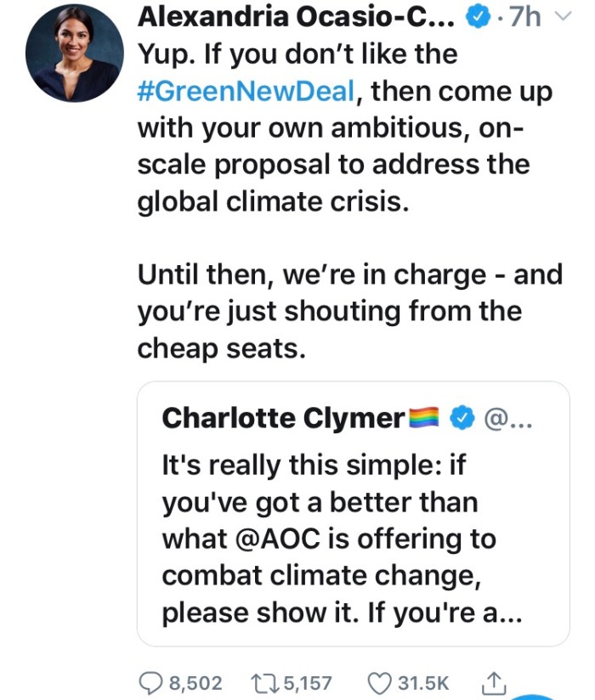Like the tweet with the heart icon
The width and height of the screenshot is (595, 700).
coord(380,681)
